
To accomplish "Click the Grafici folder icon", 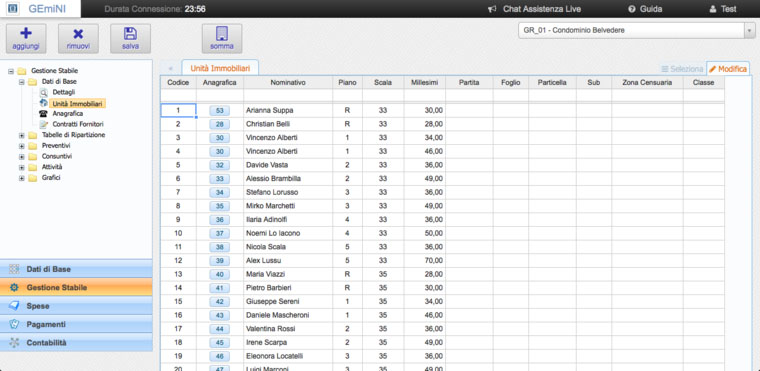I will point(32,178).
